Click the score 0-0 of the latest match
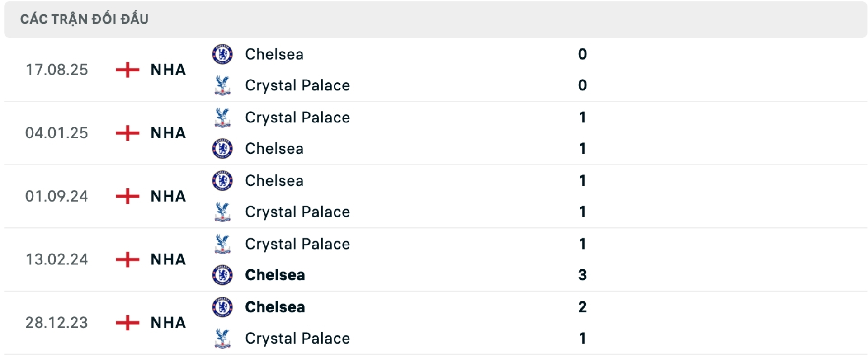The height and width of the screenshot is (358, 868). (583, 70)
